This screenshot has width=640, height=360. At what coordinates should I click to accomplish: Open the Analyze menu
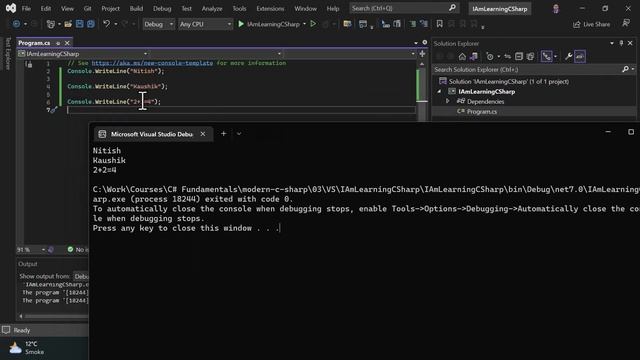tap(212, 8)
